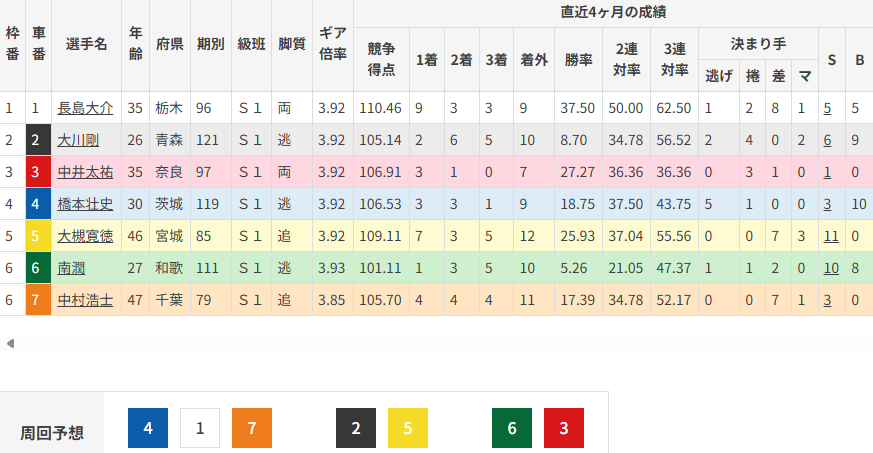Click the yellow number 5 box in 周回予想
Screen dimensions: 873x453
408,428
